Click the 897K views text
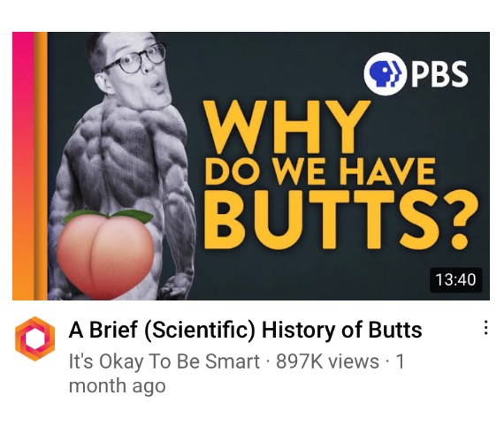The image size is (504, 441). [327, 361]
